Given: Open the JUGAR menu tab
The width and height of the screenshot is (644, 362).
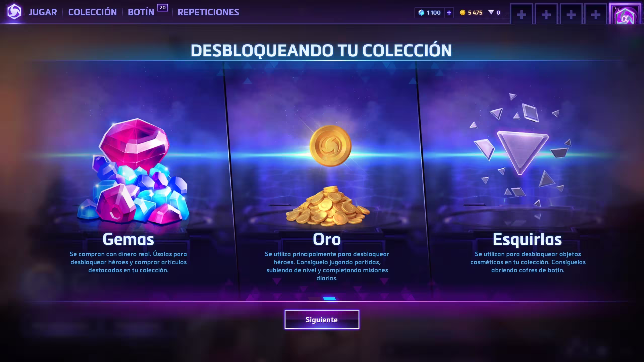Looking at the screenshot, I should point(43,12).
